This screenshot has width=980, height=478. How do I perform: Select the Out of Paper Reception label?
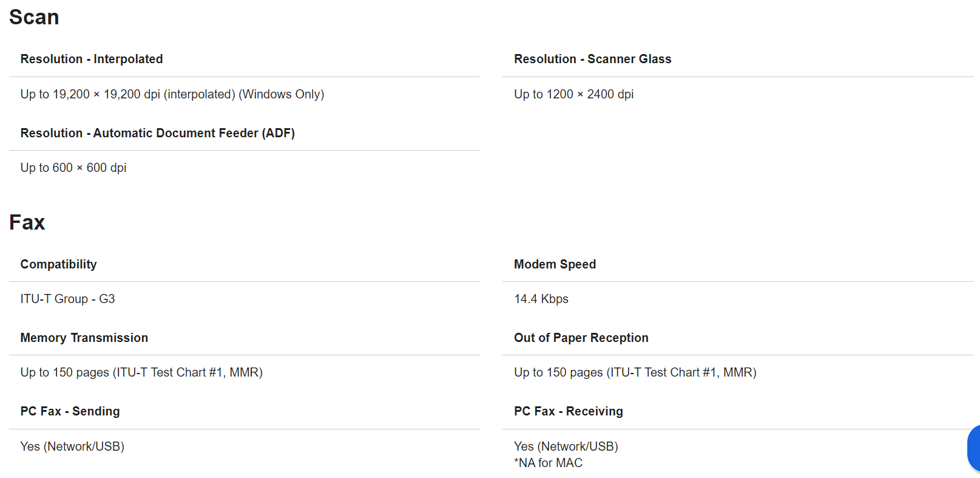(x=581, y=338)
